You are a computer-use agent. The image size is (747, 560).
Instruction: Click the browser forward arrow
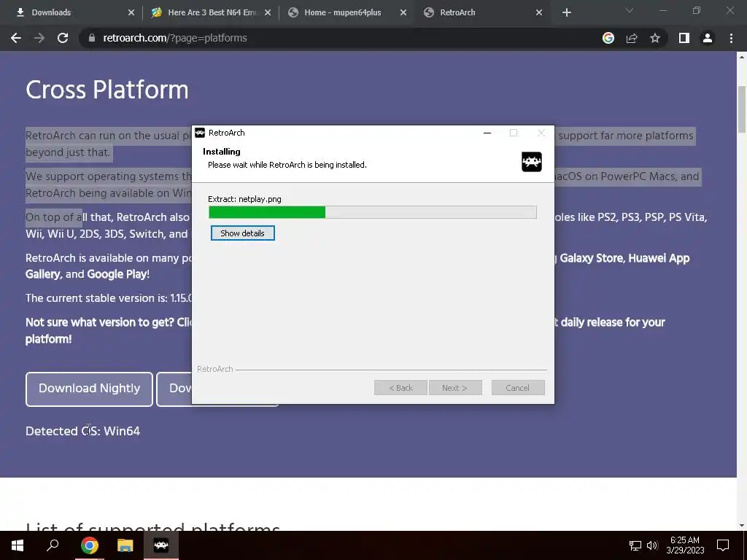(x=39, y=38)
